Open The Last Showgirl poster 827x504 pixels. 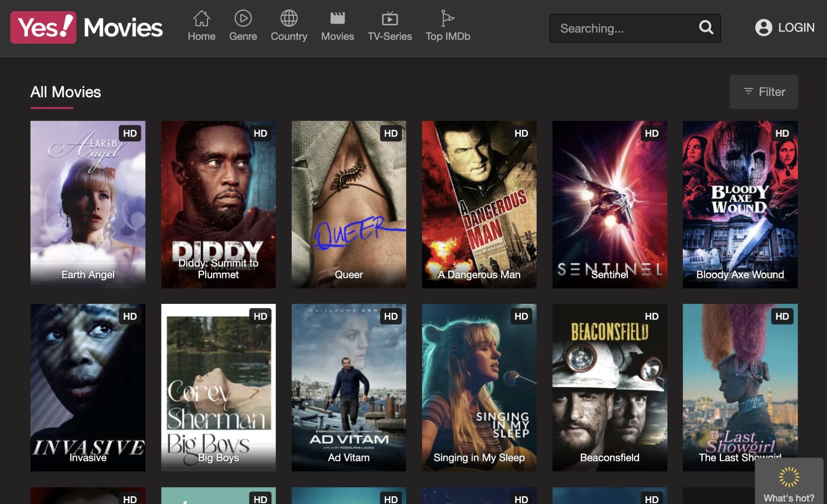pyautogui.click(x=740, y=387)
